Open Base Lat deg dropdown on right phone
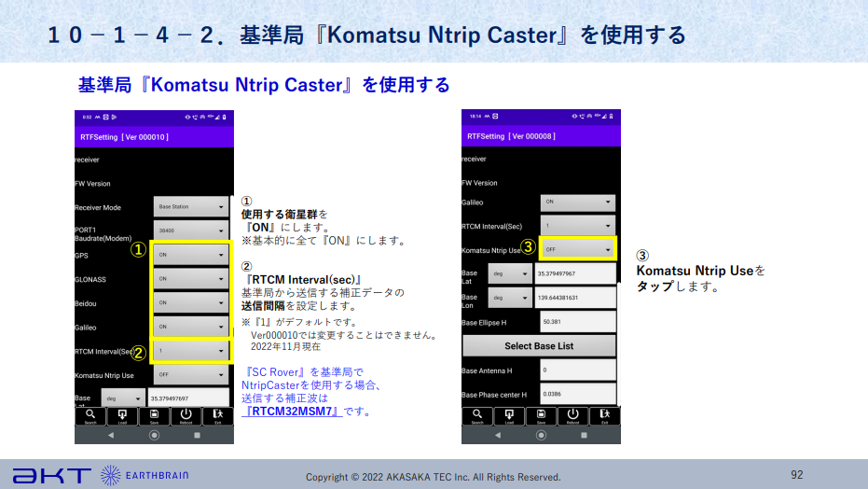This screenshot has height=489, width=868. (510, 273)
